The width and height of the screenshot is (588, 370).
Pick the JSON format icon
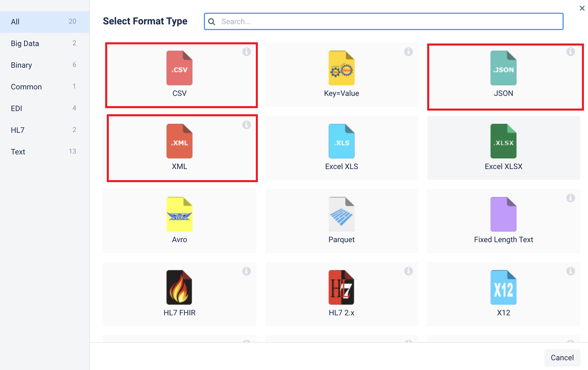pyautogui.click(x=504, y=68)
